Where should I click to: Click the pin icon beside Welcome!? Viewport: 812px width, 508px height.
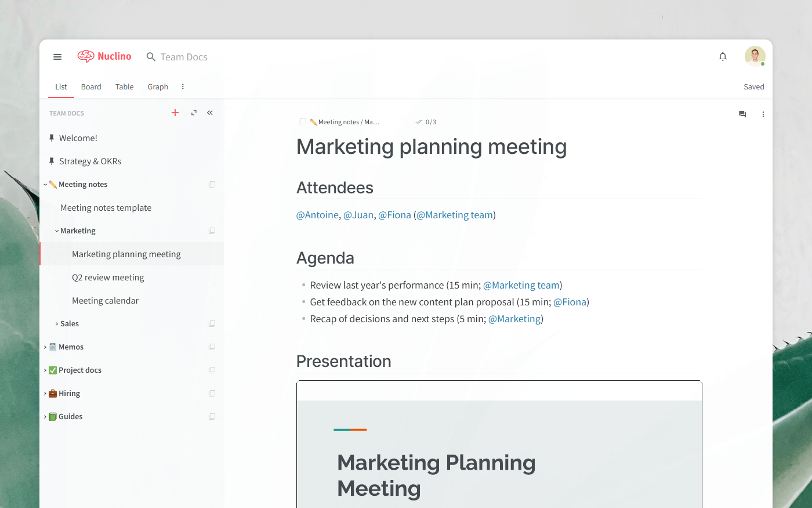pos(52,138)
